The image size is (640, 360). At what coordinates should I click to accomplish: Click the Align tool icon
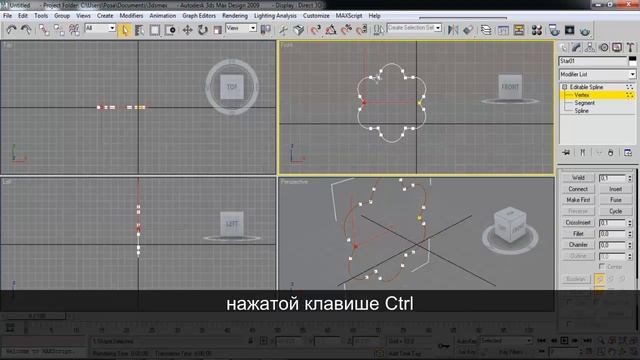tap(468, 30)
